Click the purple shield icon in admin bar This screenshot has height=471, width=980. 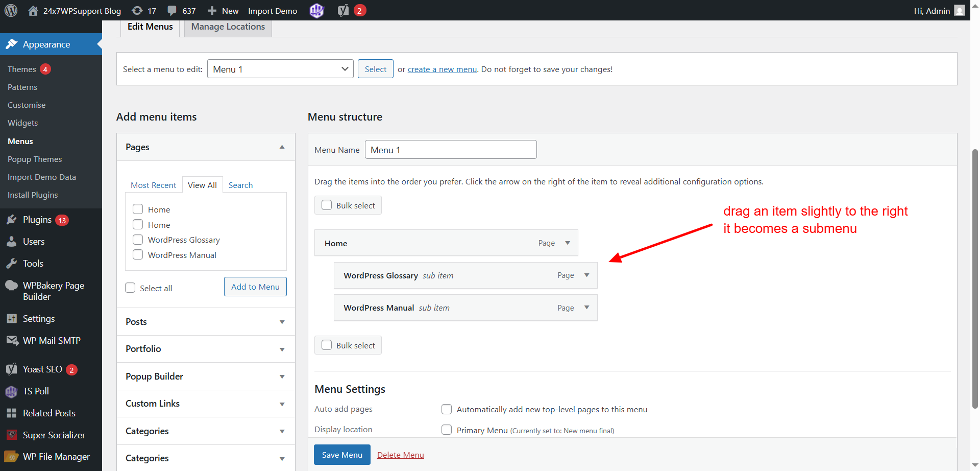316,10
